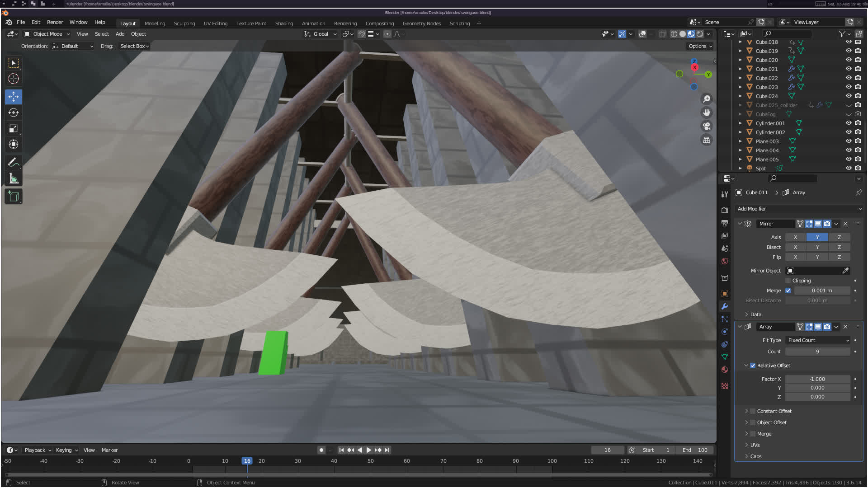Hide Cube.021 in the outliner
This screenshot has height=488, width=868.
click(x=849, y=69)
